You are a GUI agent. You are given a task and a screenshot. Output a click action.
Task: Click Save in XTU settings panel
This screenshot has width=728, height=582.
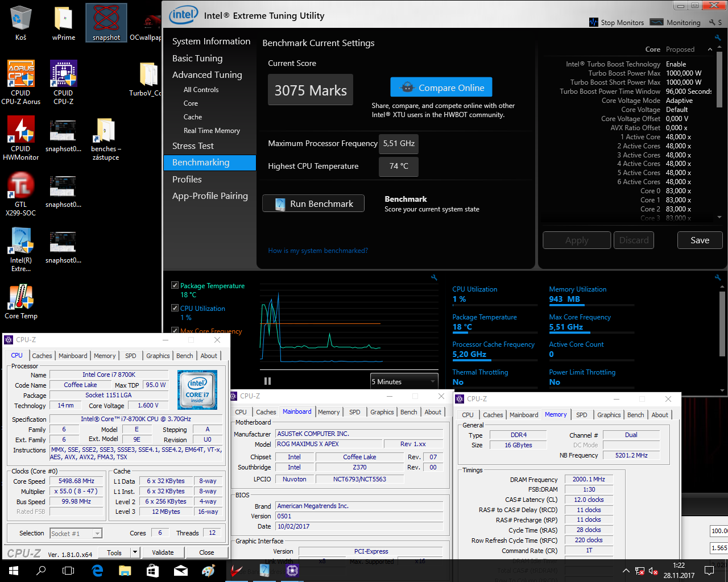point(700,240)
